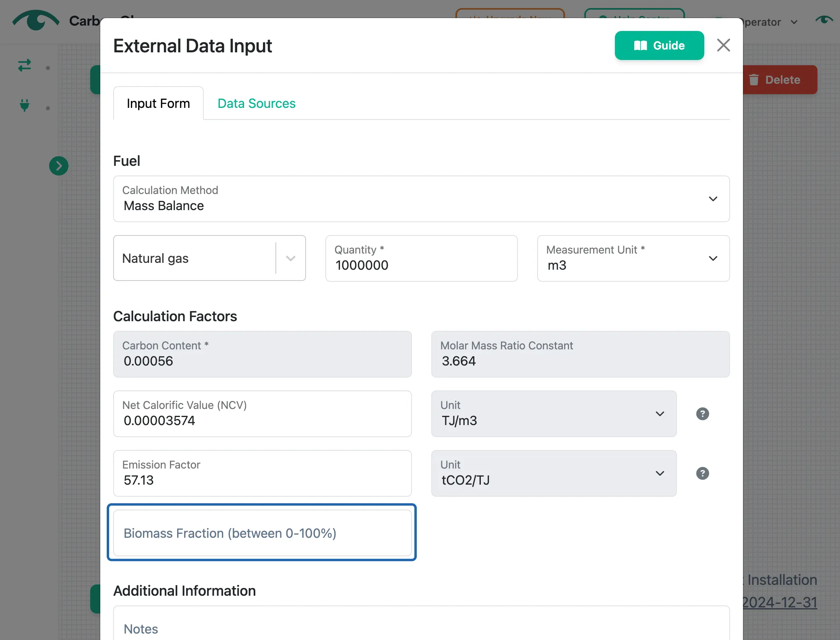The width and height of the screenshot is (840, 640).
Task: Show help for the Emission Factor unit
Action: tap(702, 473)
